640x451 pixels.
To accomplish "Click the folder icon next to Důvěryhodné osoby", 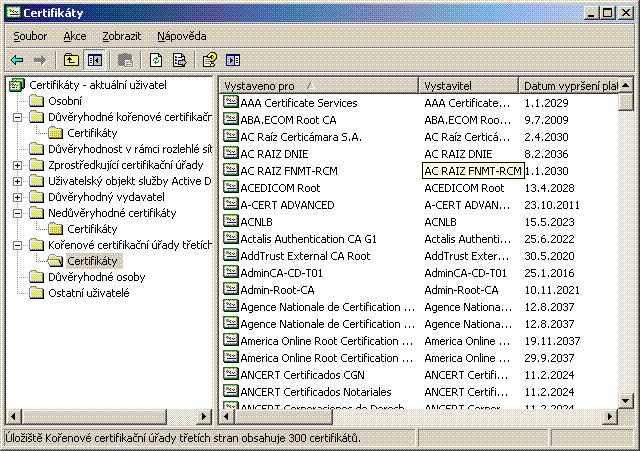I will (37, 277).
